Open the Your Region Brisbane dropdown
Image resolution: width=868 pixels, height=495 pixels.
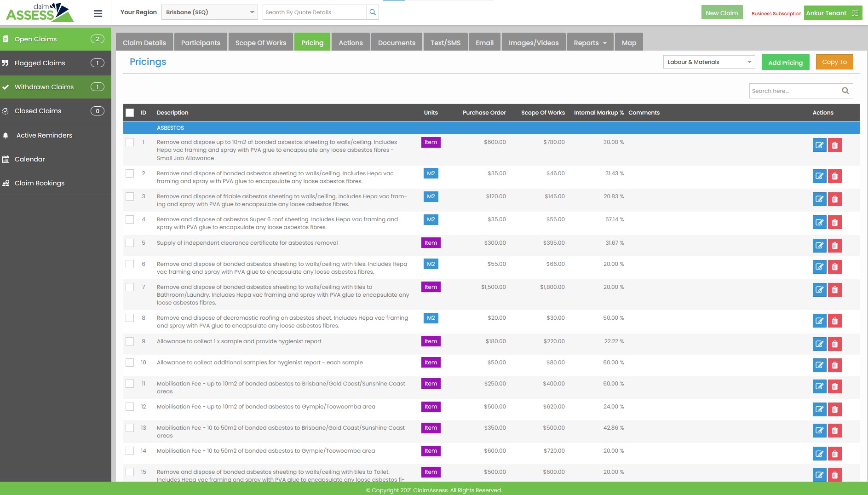click(x=209, y=12)
